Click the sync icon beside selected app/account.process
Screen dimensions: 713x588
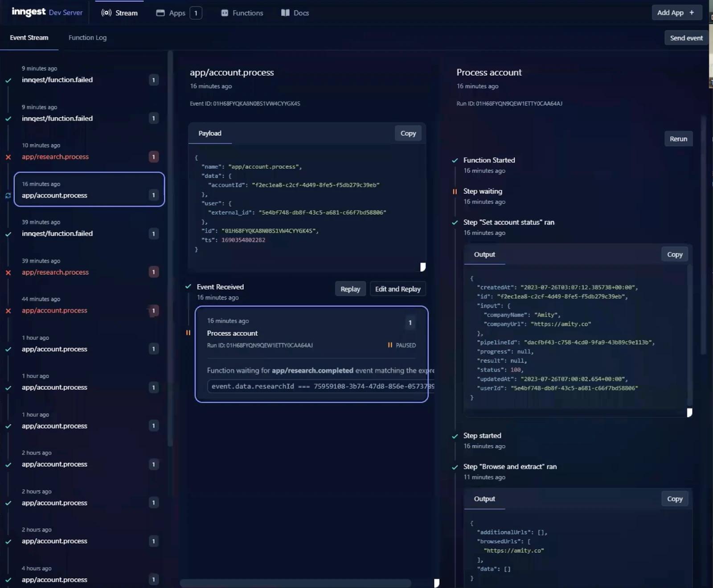pos(8,196)
